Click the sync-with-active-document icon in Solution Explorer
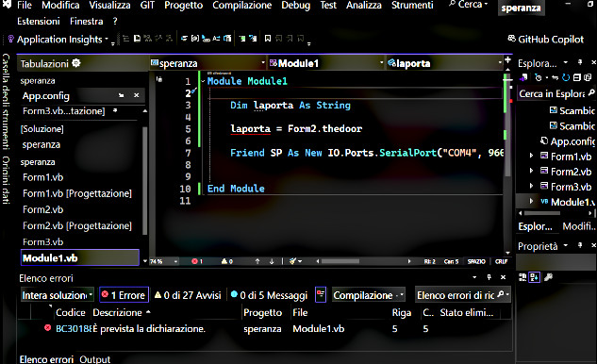 (x=556, y=77)
